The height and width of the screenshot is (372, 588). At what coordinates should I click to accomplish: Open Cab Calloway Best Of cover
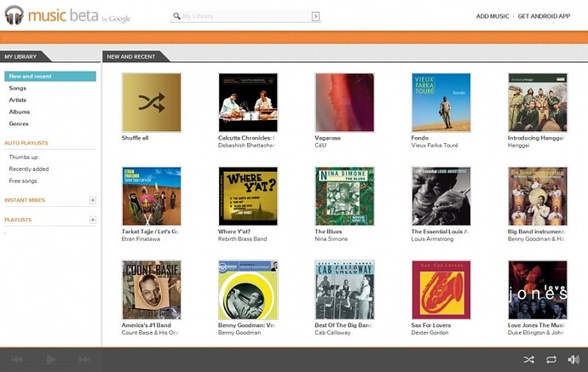[x=344, y=290]
